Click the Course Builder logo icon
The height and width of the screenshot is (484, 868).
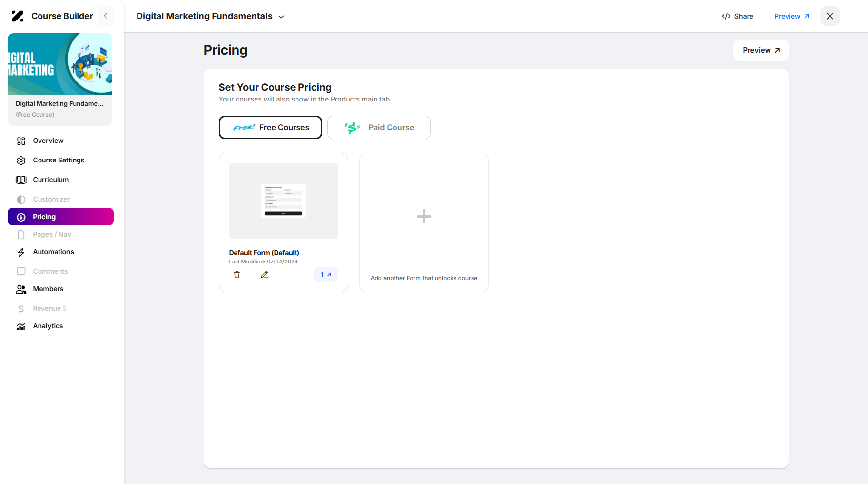tap(18, 16)
